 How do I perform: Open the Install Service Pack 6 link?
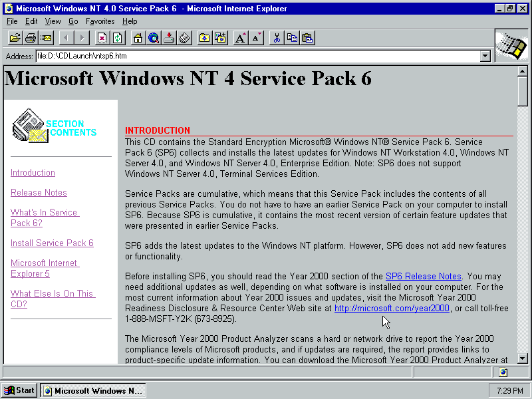52,243
